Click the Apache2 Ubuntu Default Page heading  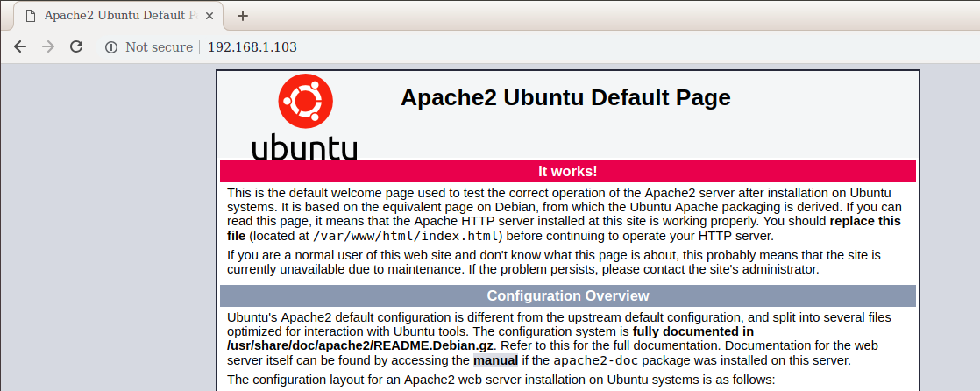[565, 98]
